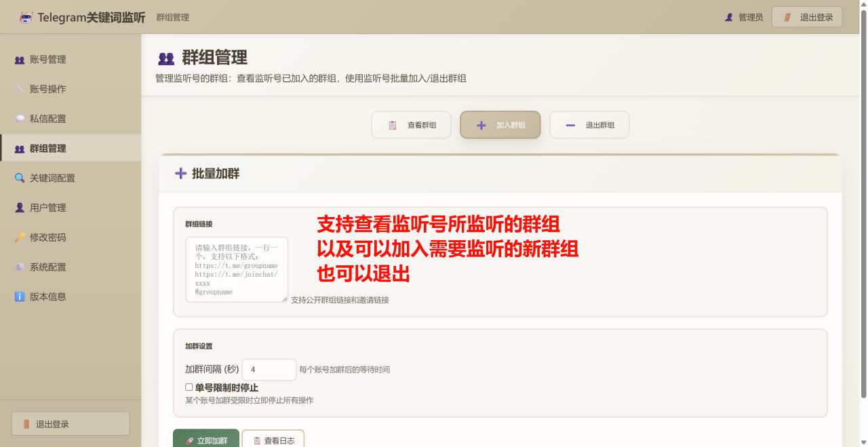Click the 管理员 user label
This screenshot has width=868, height=447.
[751, 18]
